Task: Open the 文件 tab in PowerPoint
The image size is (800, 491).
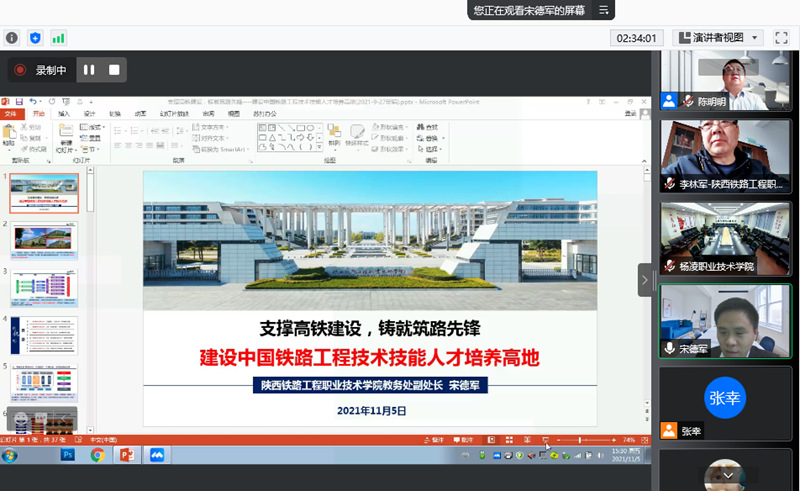Action: 12,114
